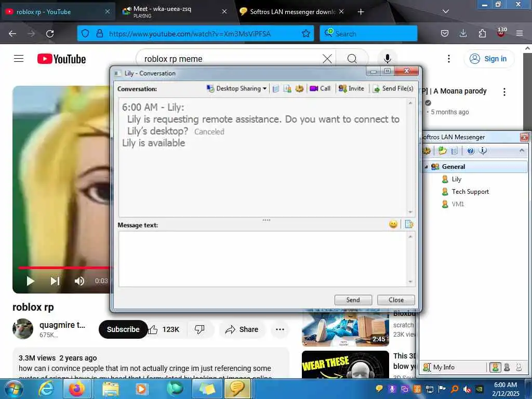Click the YouTube search magnifier button
The width and height of the screenshot is (532, 399).
click(352, 59)
